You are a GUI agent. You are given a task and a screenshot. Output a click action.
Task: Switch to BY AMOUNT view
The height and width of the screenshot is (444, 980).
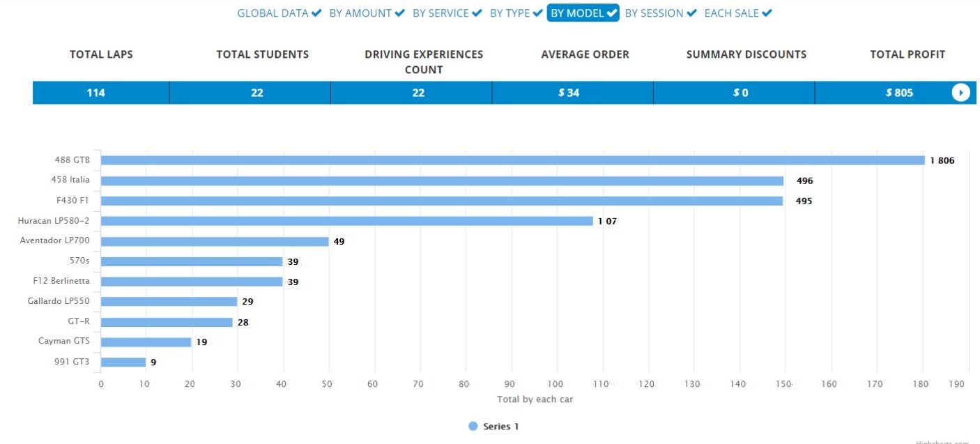click(360, 13)
